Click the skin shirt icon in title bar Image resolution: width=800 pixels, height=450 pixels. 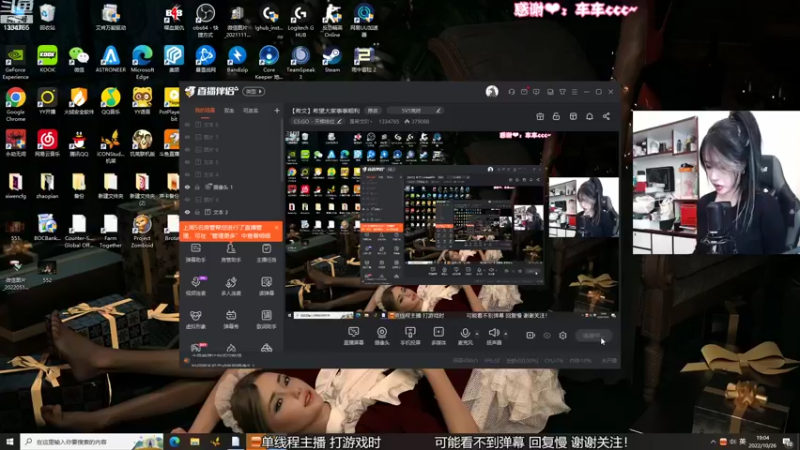(562, 92)
